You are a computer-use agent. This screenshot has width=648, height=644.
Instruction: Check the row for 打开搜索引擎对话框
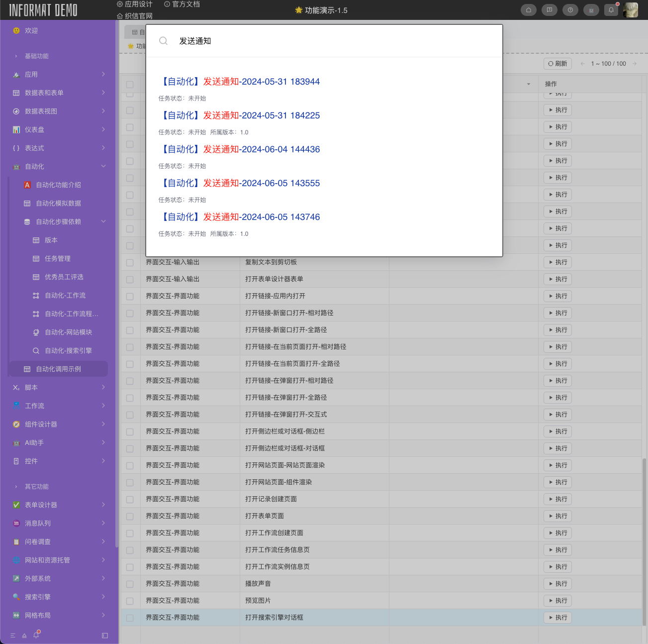click(130, 618)
